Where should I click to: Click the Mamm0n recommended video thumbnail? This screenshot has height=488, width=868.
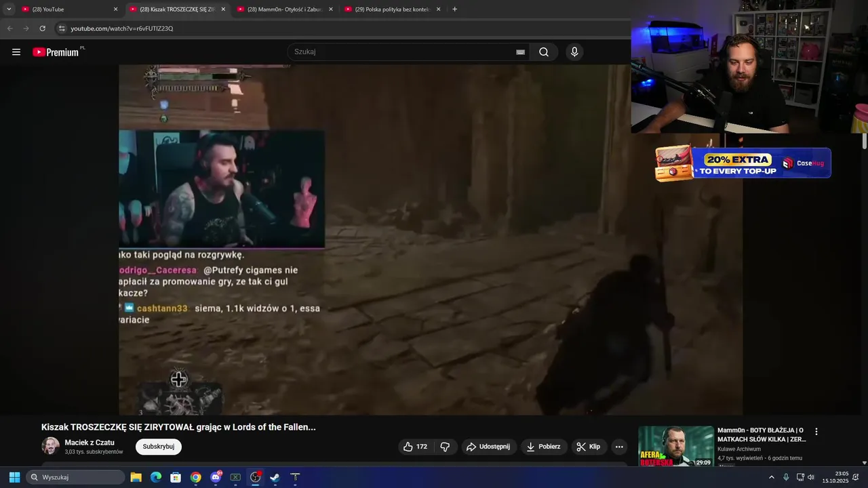[x=676, y=446]
